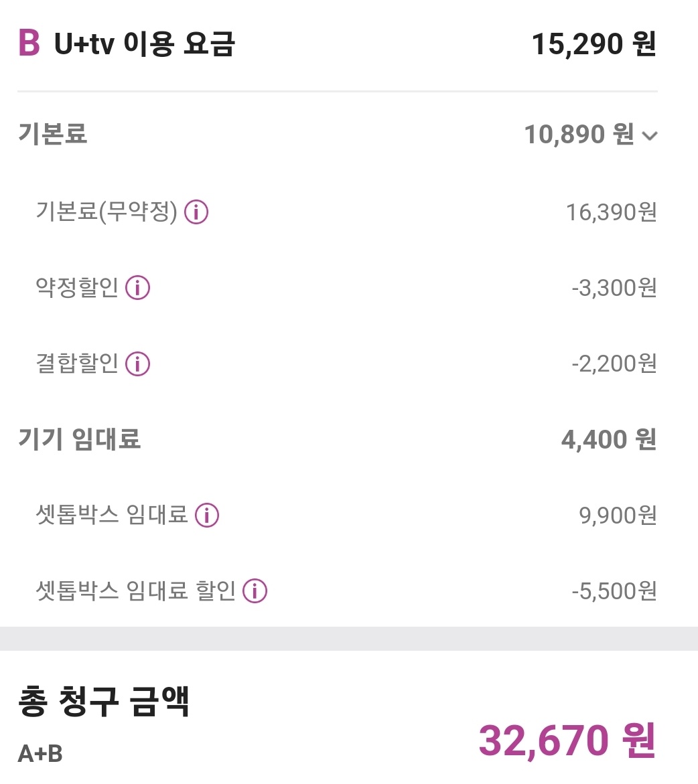Open info icon beside 기본료(무약정)
Viewport: 698px width, 784px height.
click(x=196, y=212)
